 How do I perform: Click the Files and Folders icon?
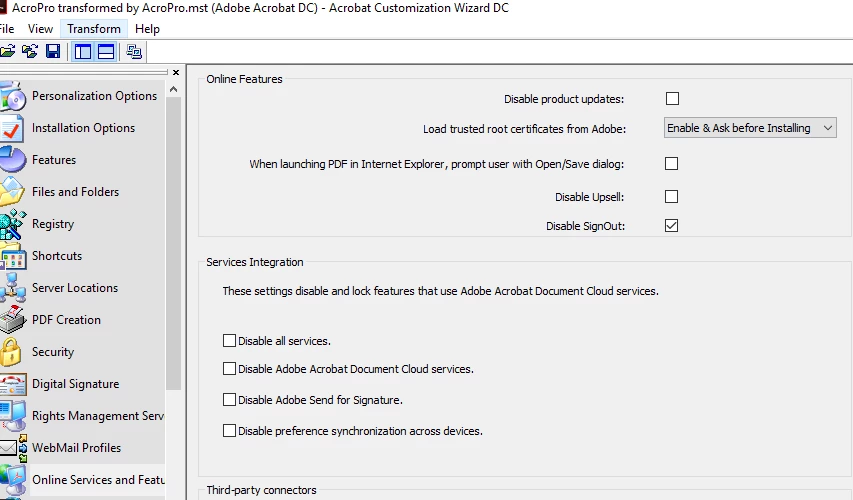point(12,192)
